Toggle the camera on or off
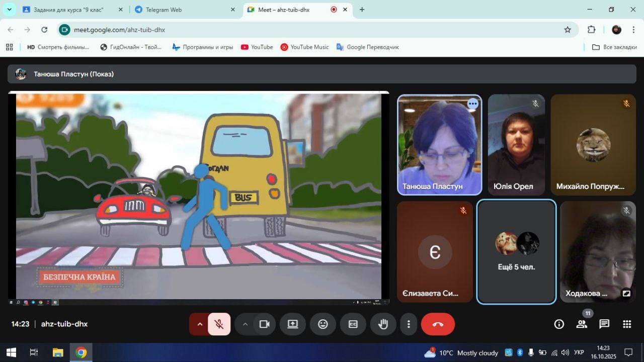This screenshot has height=362, width=644. (264, 324)
